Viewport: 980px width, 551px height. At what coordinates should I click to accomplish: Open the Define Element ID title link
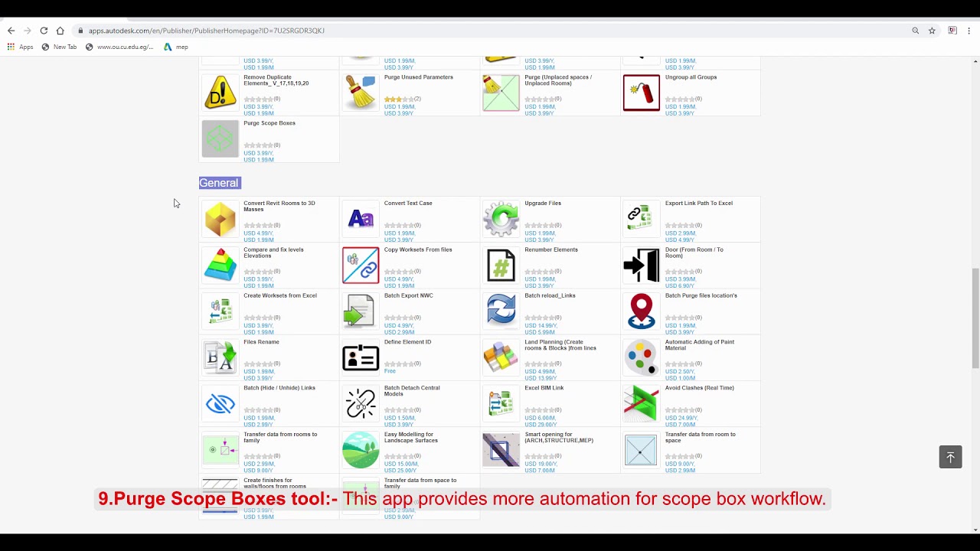(407, 342)
